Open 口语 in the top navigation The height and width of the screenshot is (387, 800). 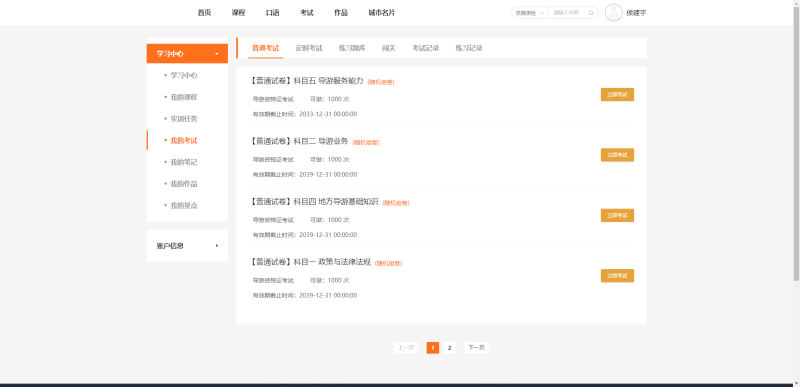point(272,13)
